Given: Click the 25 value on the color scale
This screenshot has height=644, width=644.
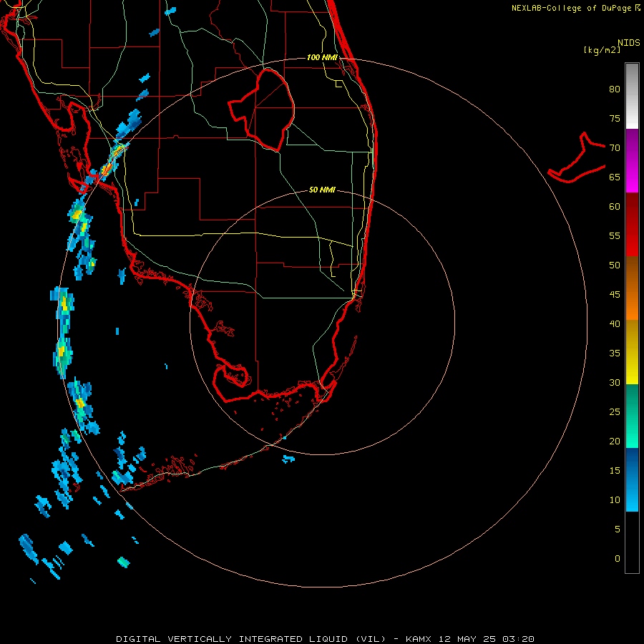Looking at the screenshot, I should tap(615, 412).
